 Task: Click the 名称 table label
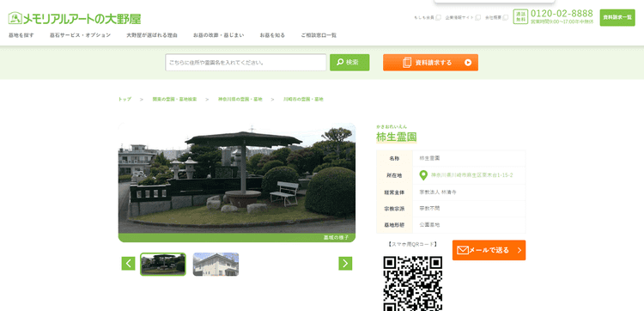394,158
